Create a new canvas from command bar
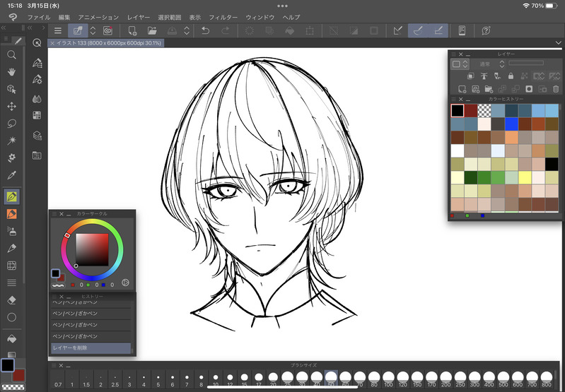This screenshot has height=392, width=565. coord(132,30)
